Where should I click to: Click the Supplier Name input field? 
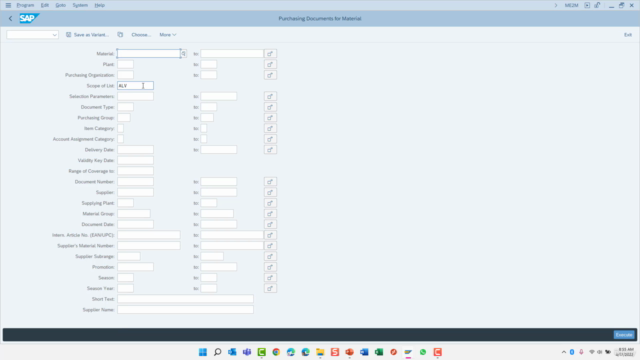[x=185, y=309]
